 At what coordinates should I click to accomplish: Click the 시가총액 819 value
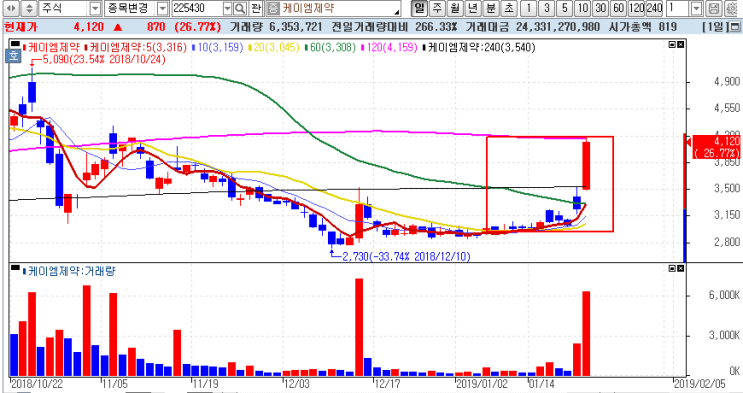point(668,27)
